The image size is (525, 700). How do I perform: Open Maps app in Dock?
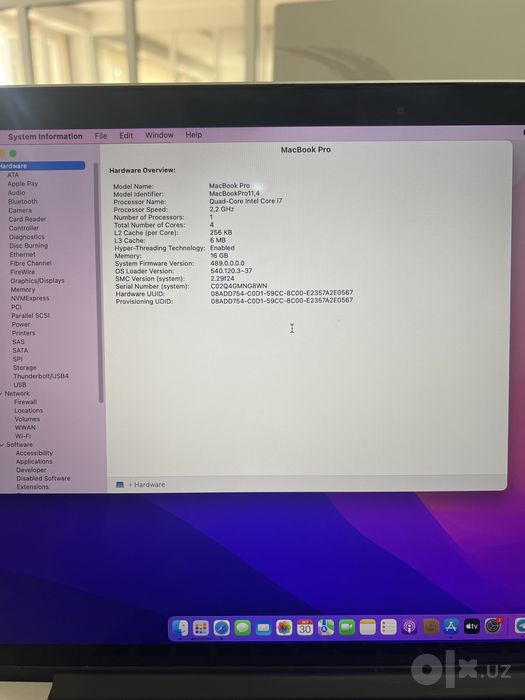pyautogui.click(x=326, y=628)
